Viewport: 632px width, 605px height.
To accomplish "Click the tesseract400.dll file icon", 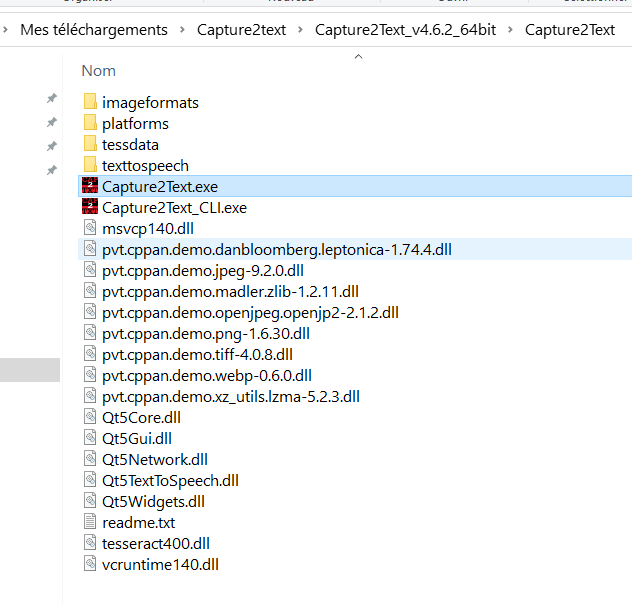I will click(90, 542).
